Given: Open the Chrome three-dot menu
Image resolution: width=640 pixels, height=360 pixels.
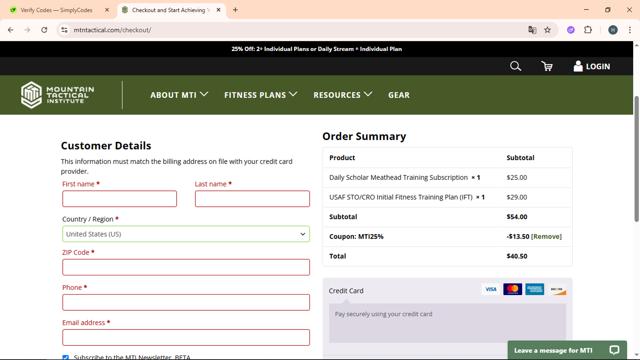Looking at the screenshot, I should tap(630, 30).
